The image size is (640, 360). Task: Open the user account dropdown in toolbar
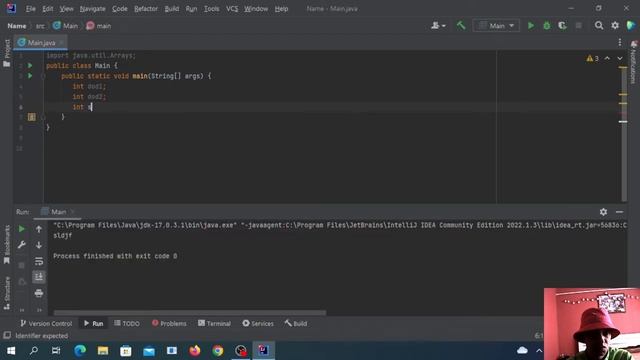click(438, 26)
